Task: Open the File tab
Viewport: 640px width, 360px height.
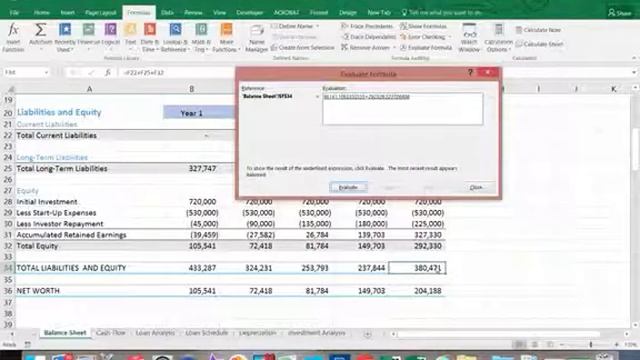Action: tap(14, 13)
